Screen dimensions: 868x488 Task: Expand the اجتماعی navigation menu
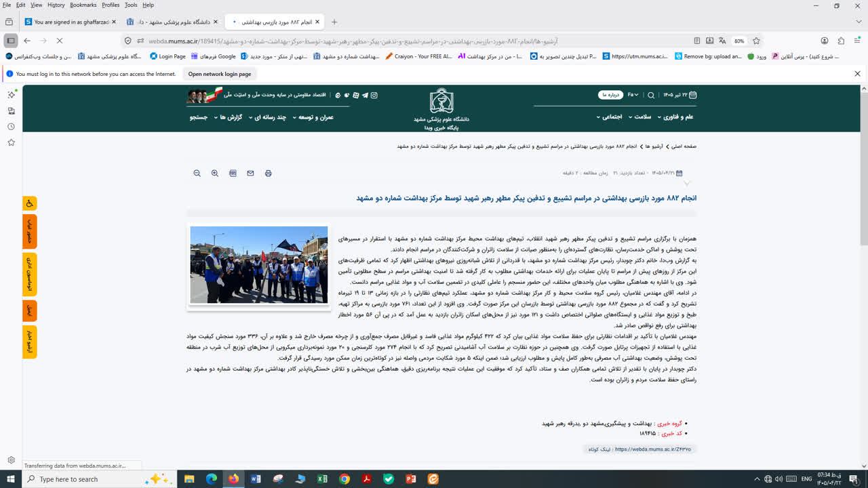609,117
